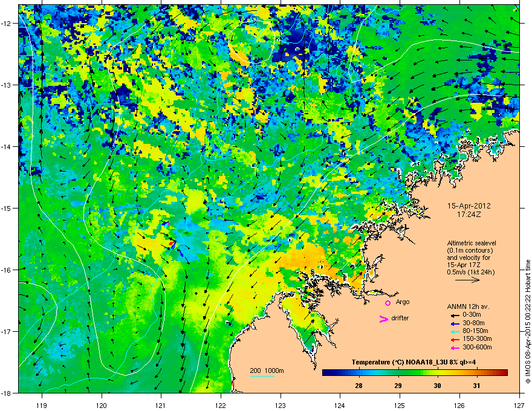Click the 'ANMN 12h av.' legend heading
This screenshot has height=411, width=532.
pos(468,306)
